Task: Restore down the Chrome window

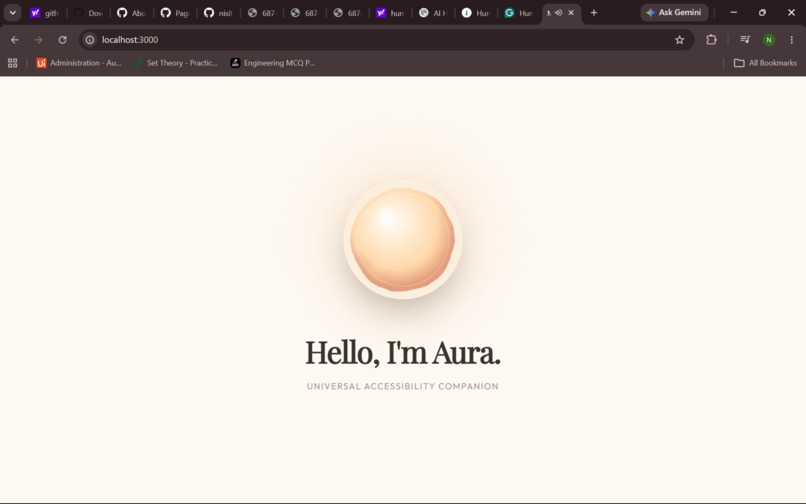Action: tap(762, 12)
